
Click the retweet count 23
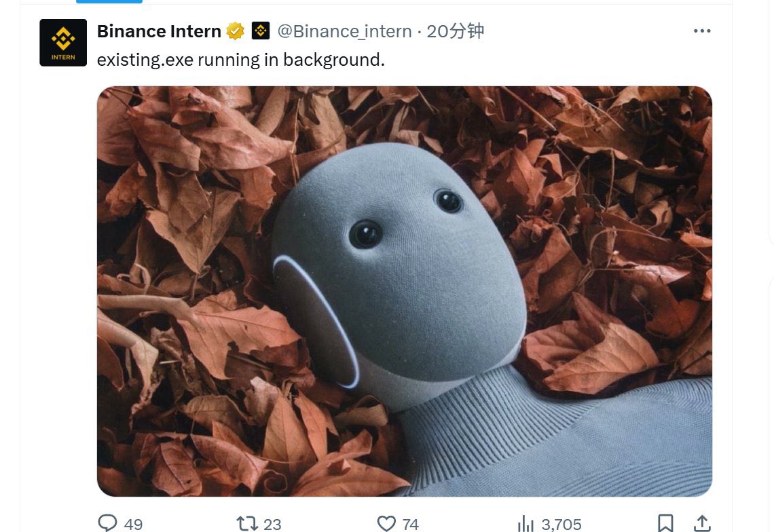point(272,525)
